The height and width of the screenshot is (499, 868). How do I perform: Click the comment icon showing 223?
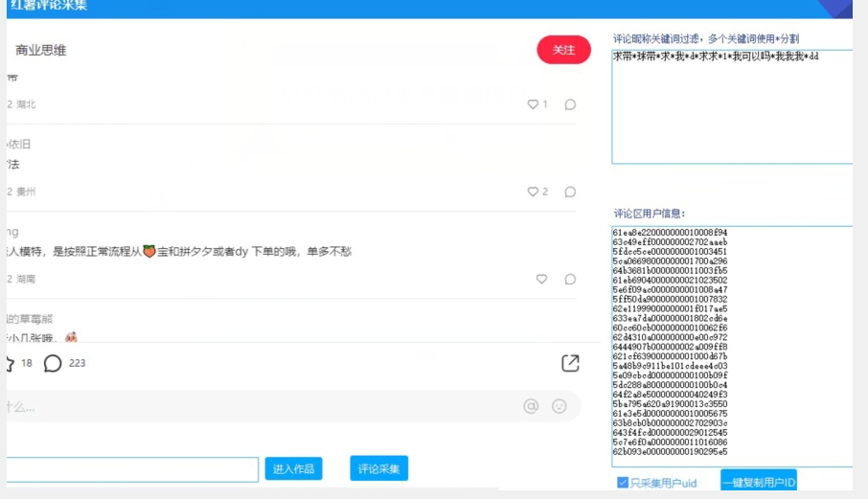[54, 363]
